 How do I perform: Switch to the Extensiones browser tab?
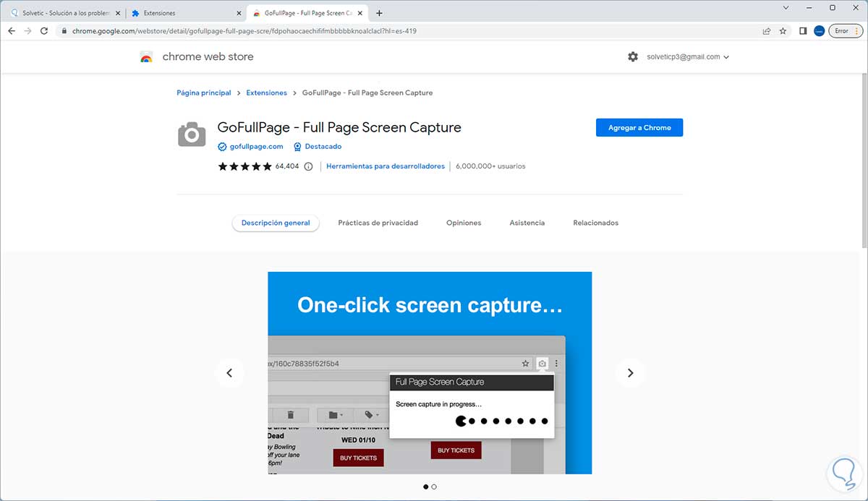[x=186, y=13]
